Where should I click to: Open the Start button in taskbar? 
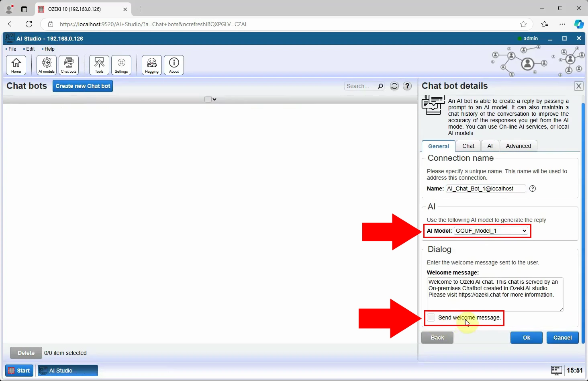[19, 371]
